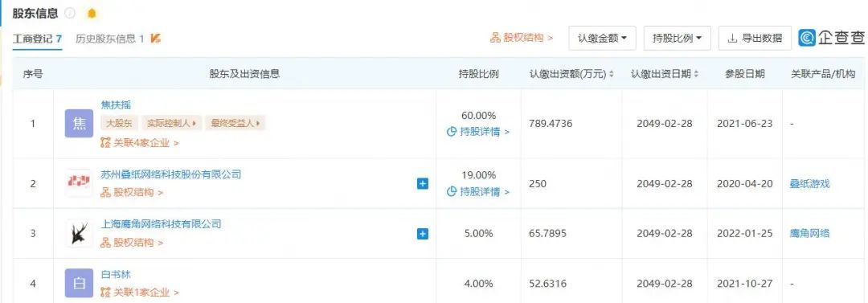Click the 叠纸 company logo thumbnail
This screenshot has height=303, width=868.
tap(79, 183)
